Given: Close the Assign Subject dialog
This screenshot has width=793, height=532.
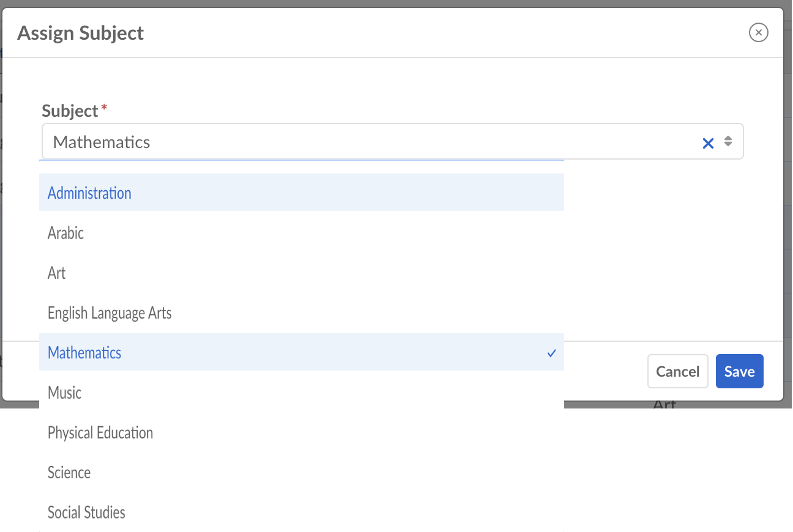Looking at the screenshot, I should [758, 32].
